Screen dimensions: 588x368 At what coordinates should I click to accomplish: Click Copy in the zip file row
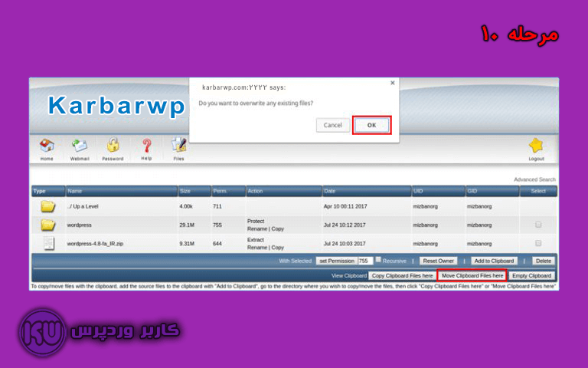(277, 248)
